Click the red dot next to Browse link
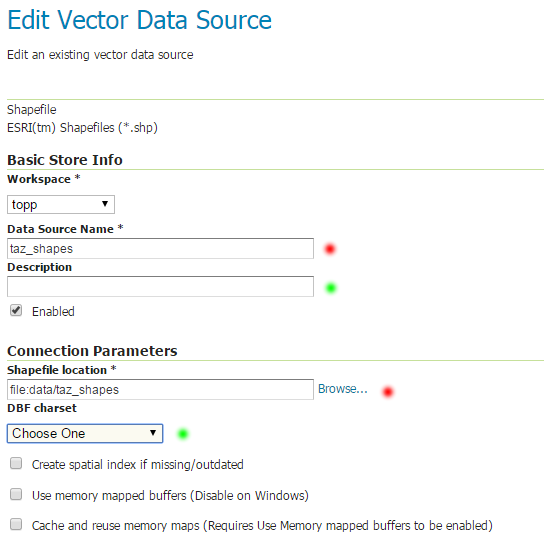 388,392
